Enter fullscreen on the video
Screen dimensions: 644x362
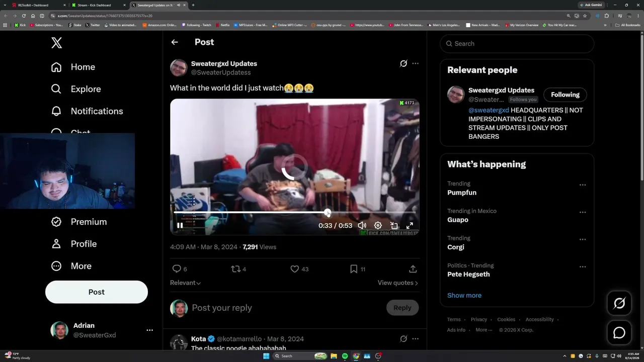(x=410, y=226)
